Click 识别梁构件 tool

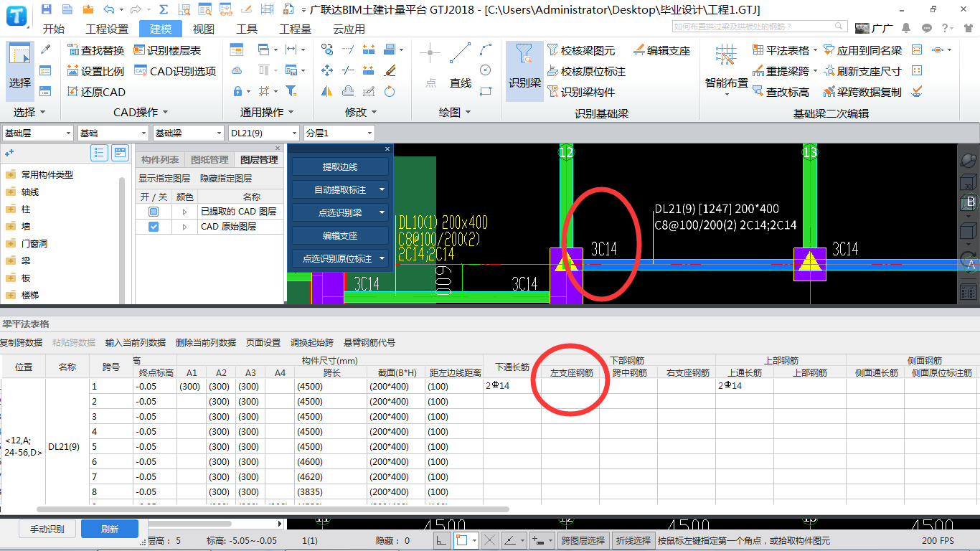581,92
